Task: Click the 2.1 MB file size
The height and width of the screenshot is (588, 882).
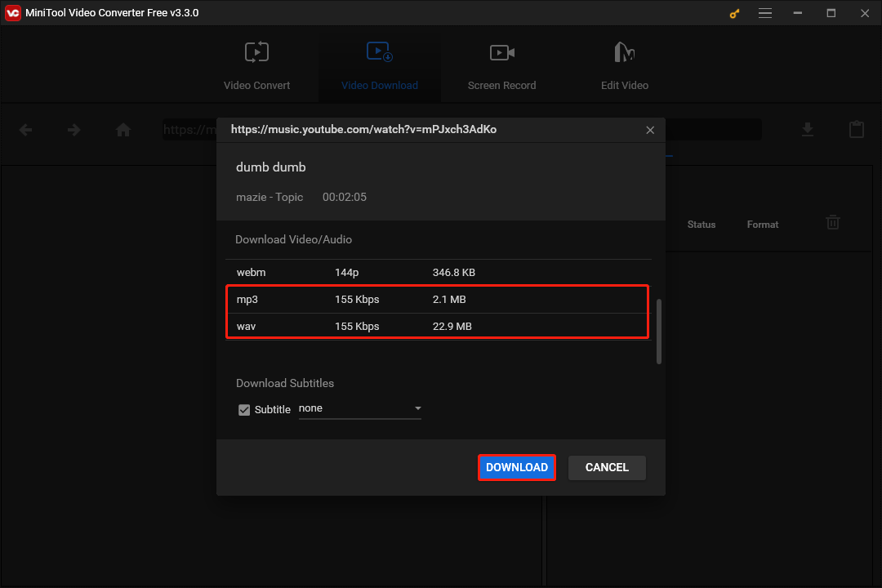Action: tap(449, 300)
